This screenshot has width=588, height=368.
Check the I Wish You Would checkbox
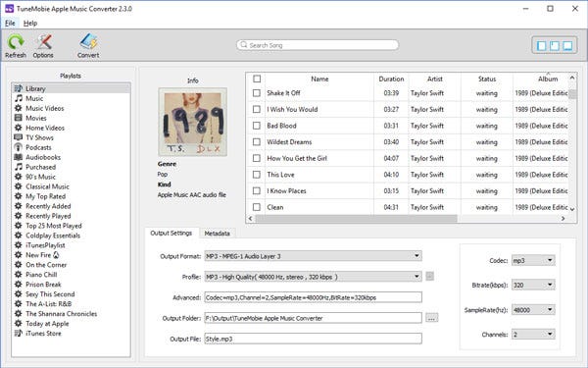(257, 109)
